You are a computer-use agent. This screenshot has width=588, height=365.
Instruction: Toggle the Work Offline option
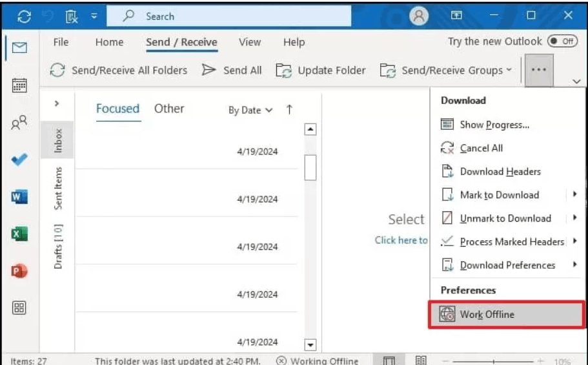point(506,315)
